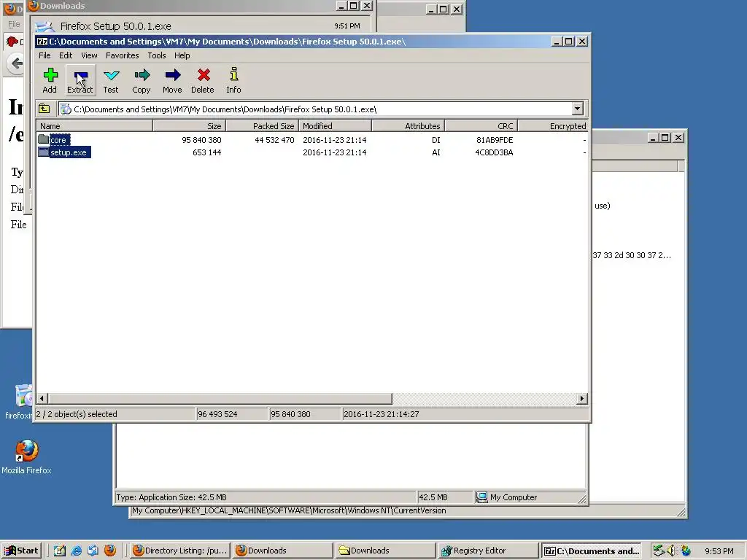Click the back arrow in Firefox window

[16, 63]
